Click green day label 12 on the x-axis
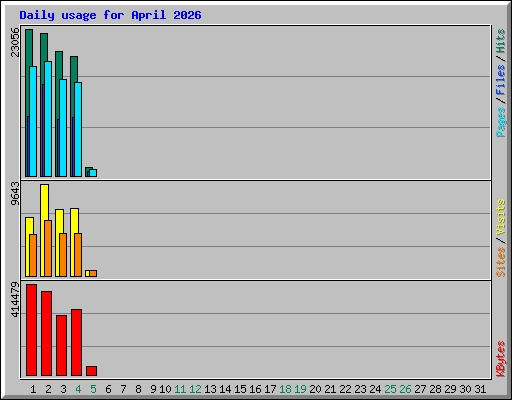 coord(195,389)
